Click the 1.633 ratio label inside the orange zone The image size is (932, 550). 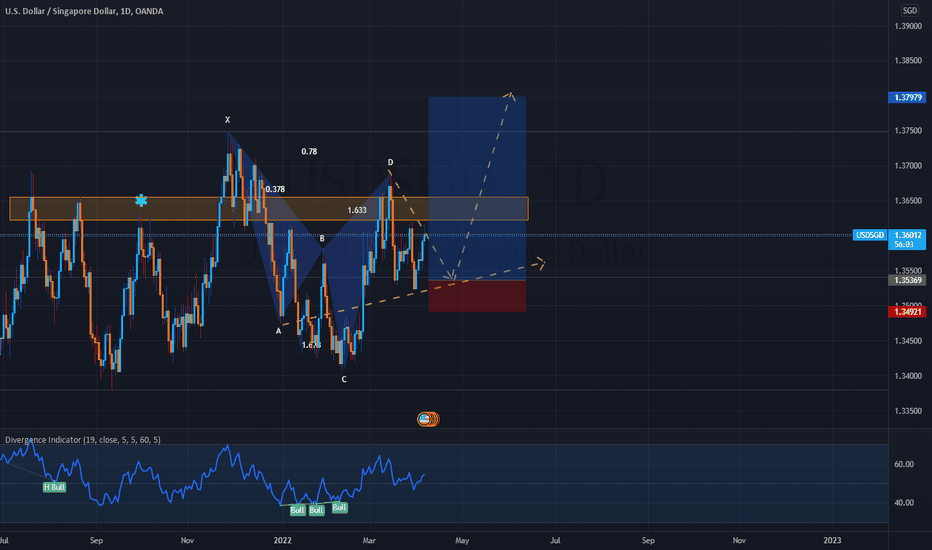[357, 210]
